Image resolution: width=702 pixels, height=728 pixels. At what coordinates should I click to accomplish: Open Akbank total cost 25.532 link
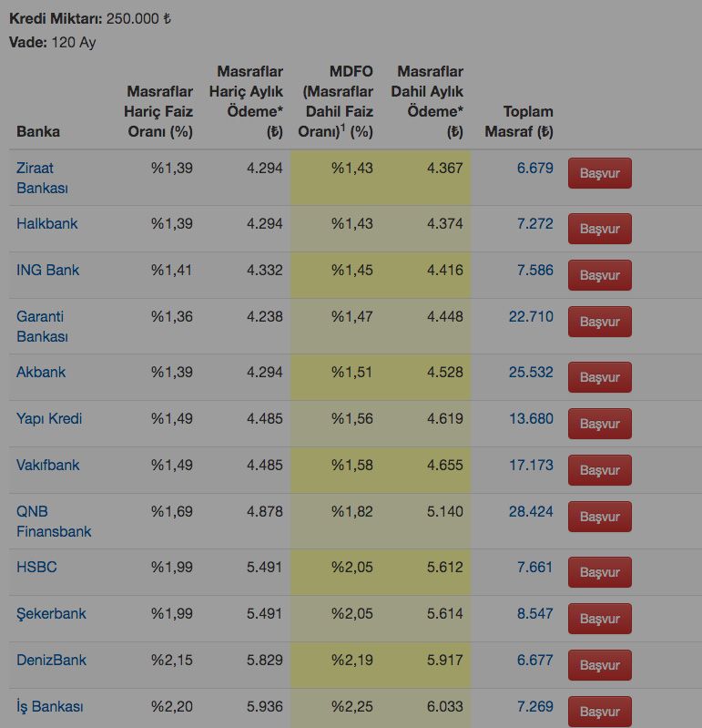click(531, 372)
